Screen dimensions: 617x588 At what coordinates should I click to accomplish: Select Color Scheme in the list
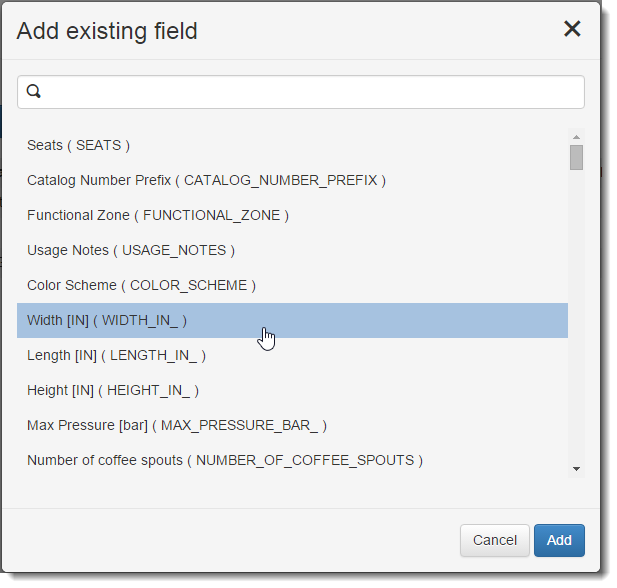[141, 285]
